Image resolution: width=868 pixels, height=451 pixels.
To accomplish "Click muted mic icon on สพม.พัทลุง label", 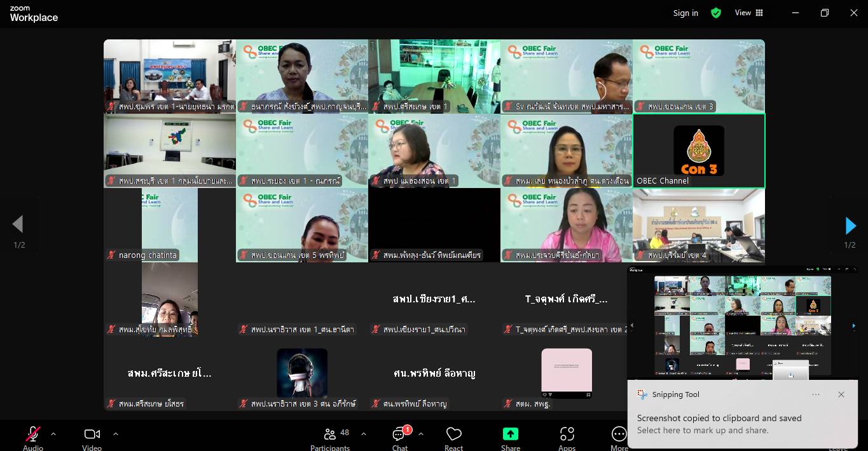I will [x=376, y=255].
